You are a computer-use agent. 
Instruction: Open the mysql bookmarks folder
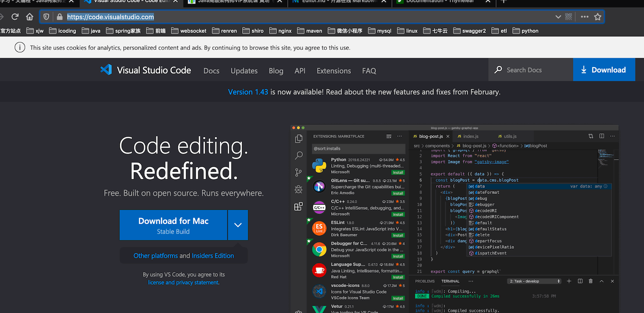click(379, 31)
